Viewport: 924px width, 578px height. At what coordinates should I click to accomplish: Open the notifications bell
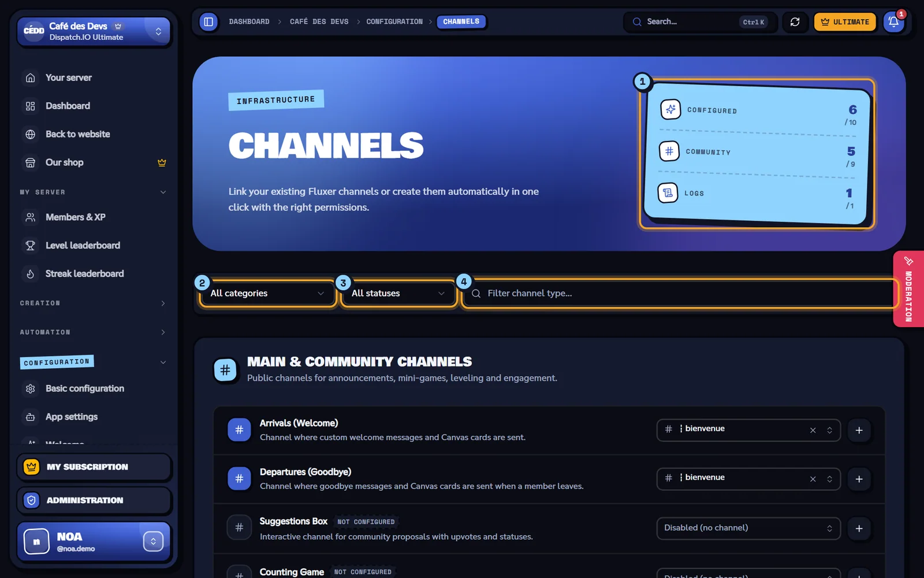(893, 22)
